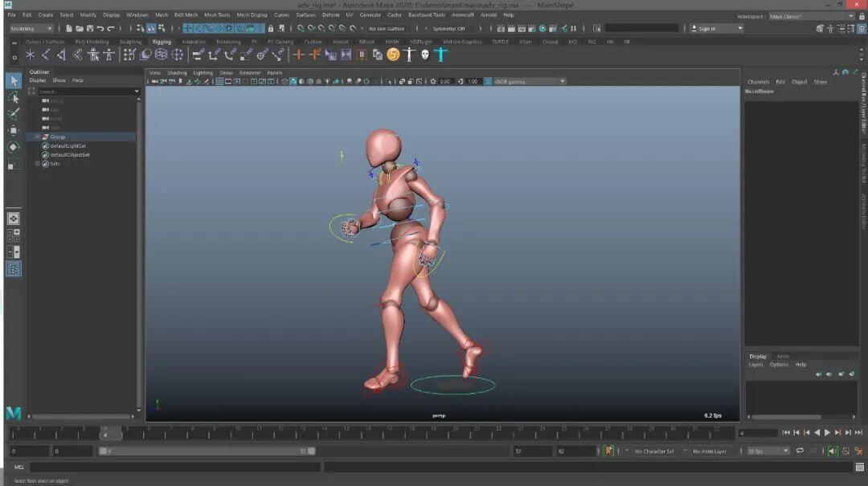The width and height of the screenshot is (868, 486).
Task: Open the Deform menu
Action: coord(330,14)
